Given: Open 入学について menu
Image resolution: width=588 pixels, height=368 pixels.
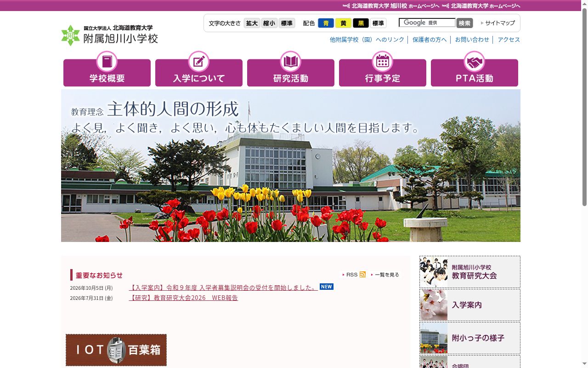Looking at the screenshot, I should point(199,73).
